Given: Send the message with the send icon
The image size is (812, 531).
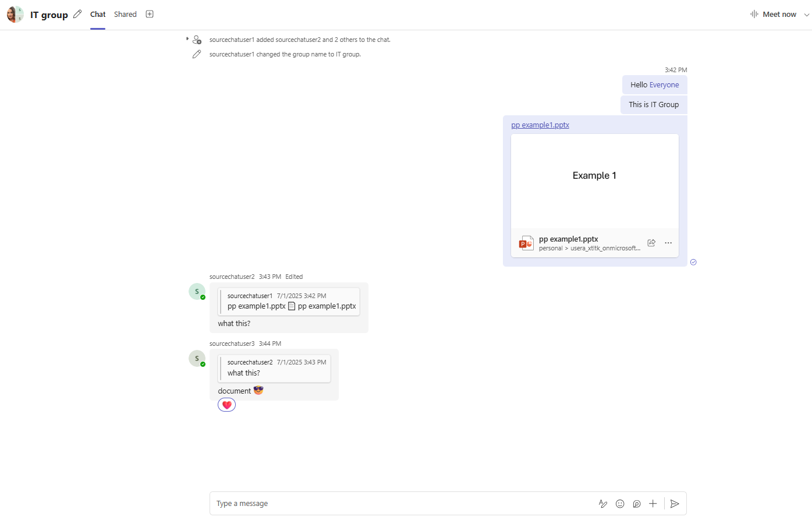Looking at the screenshot, I should (675, 504).
